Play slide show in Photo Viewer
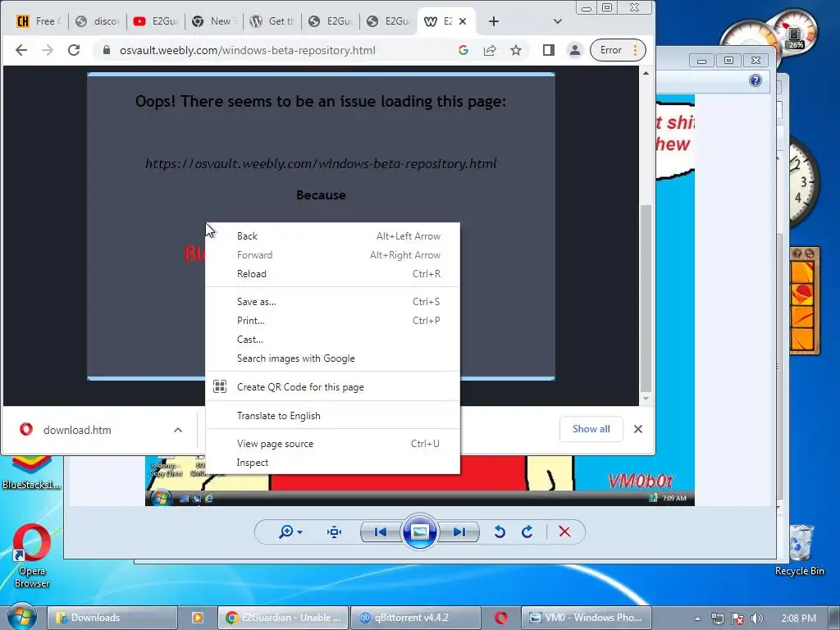This screenshot has width=840, height=630. point(419,532)
